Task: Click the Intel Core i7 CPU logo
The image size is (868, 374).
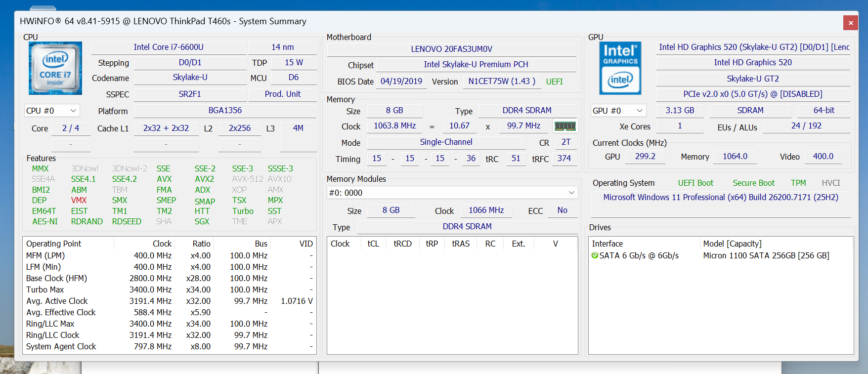Action: [55, 68]
